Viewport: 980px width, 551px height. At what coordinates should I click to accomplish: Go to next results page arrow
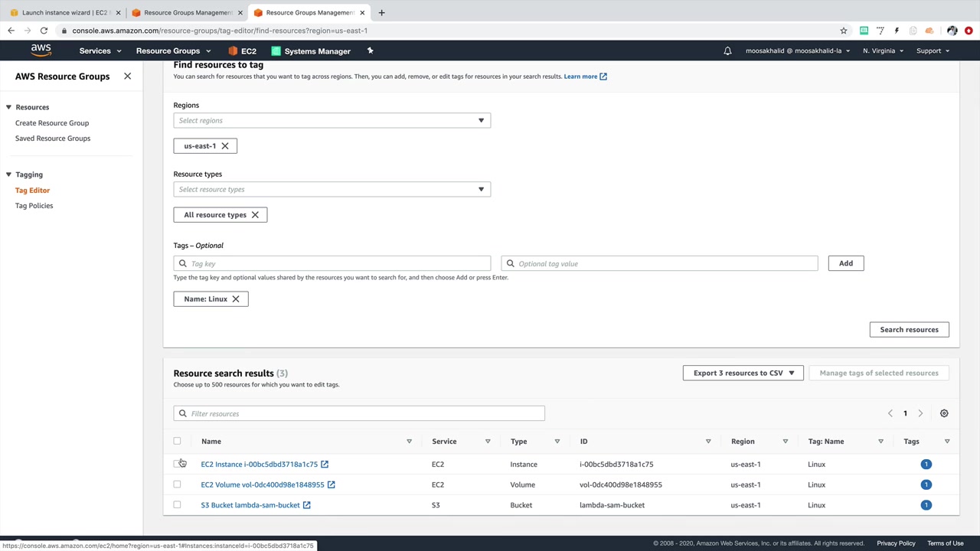point(920,413)
